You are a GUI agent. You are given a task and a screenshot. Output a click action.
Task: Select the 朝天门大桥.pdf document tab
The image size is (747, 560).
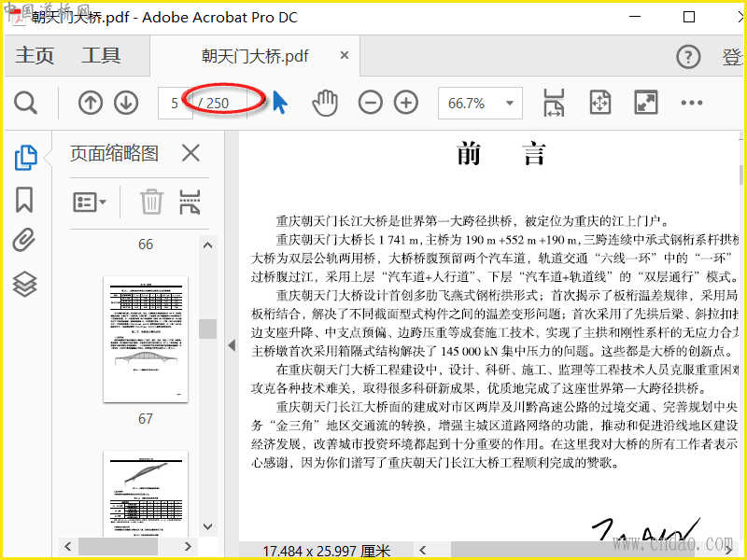255,56
